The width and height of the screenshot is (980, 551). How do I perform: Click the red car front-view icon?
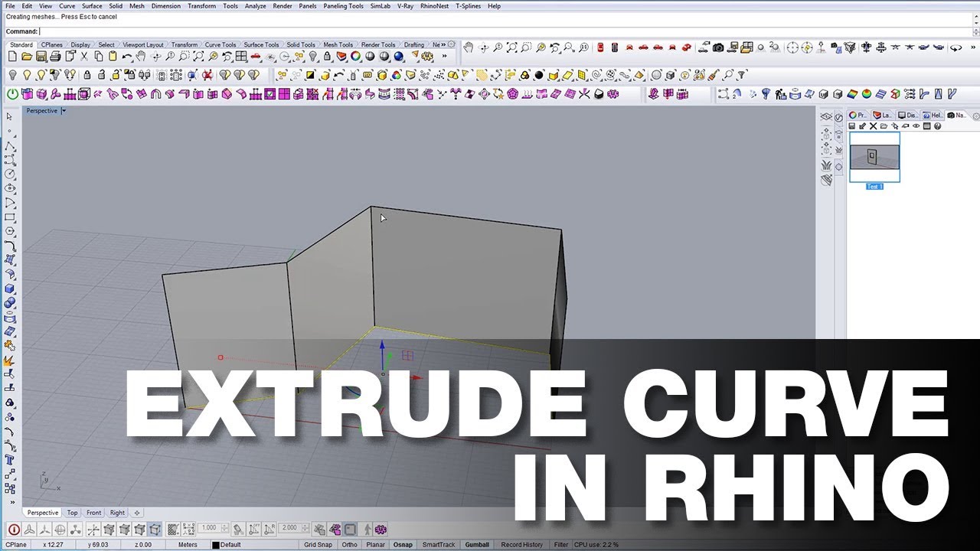629,47
